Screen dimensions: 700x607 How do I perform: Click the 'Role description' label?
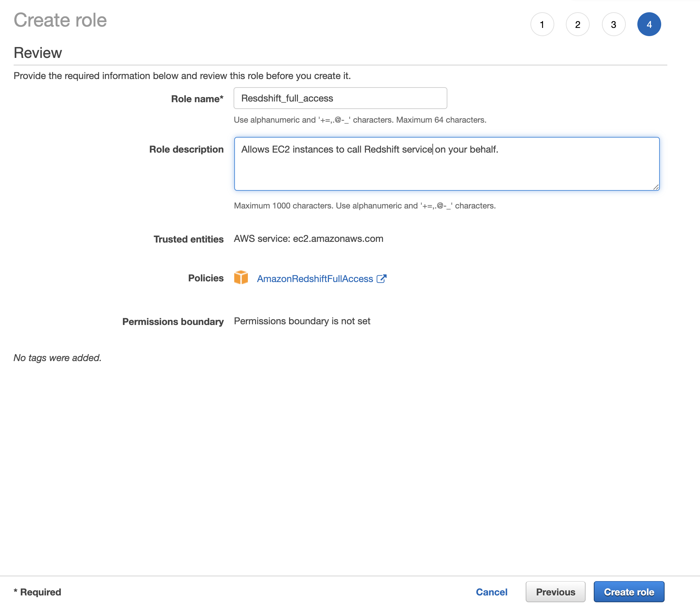[x=187, y=150]
